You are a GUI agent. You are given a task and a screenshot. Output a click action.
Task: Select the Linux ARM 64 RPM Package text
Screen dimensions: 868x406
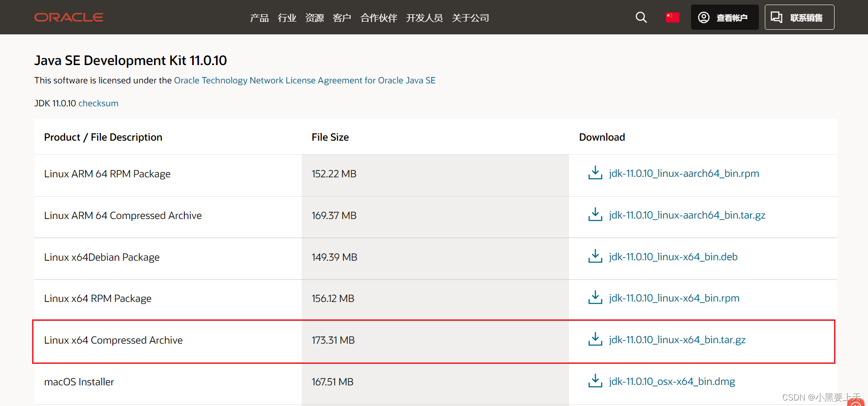[x=107, y=174]
